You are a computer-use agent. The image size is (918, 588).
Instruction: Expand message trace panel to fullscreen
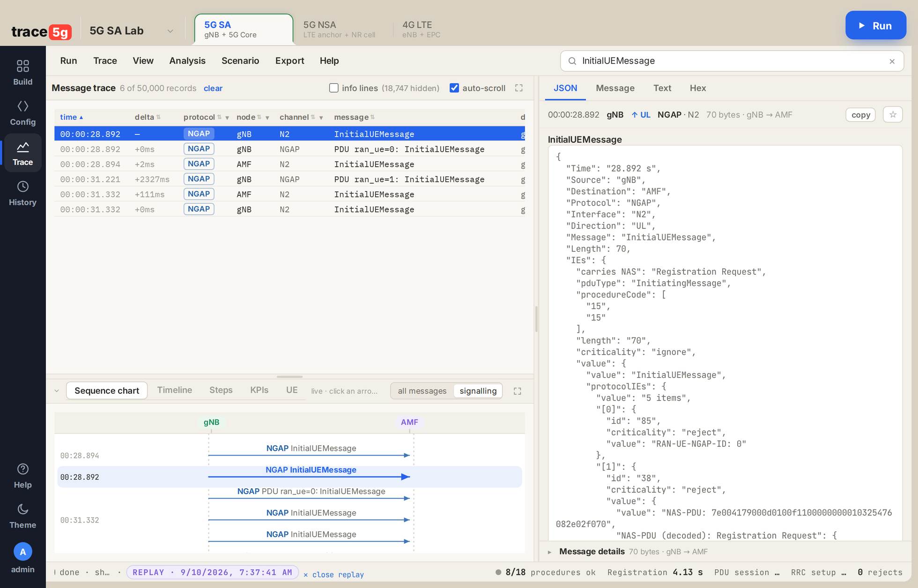(518, 88)
